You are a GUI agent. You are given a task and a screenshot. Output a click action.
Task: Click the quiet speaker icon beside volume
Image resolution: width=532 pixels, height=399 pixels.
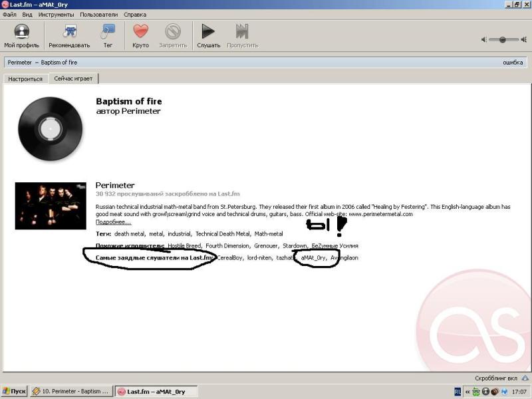(484, 40)
